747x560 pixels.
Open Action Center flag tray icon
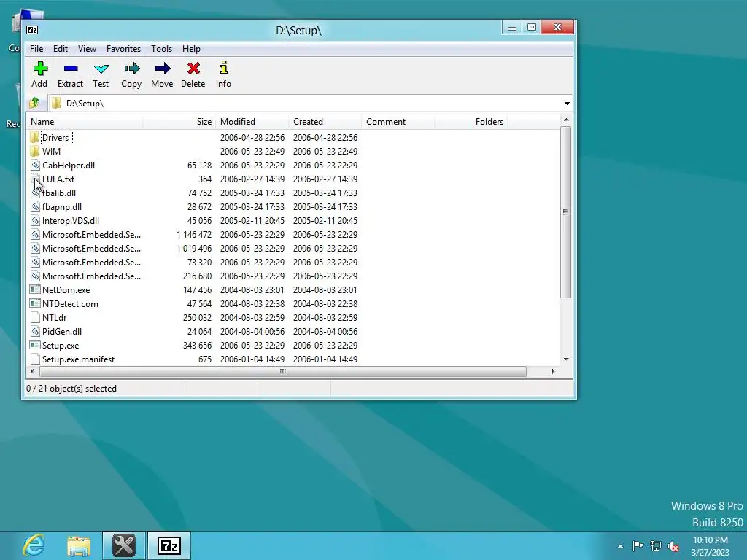[x=638, y=545]
